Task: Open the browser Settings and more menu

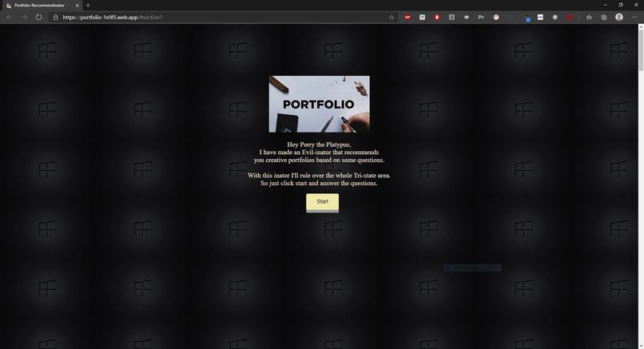Action: pyautogui.click(x=634, y=18)
